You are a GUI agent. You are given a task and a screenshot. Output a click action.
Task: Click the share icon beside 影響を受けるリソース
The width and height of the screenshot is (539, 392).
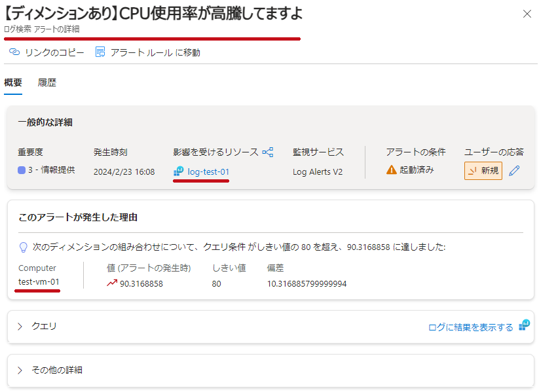click(268, 152)
